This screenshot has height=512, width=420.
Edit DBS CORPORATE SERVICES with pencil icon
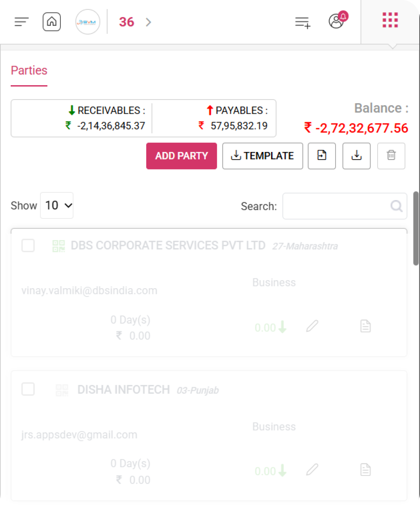(312, 326)
